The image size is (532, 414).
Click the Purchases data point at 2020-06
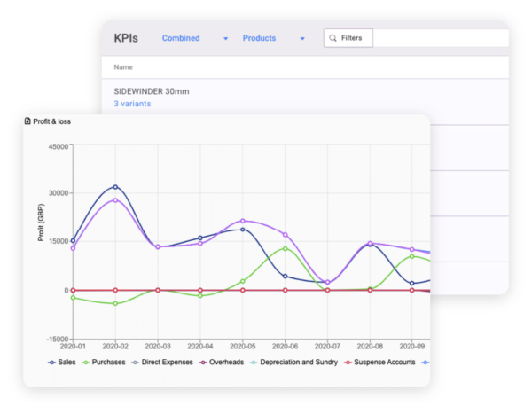click(x=285, y=248)
